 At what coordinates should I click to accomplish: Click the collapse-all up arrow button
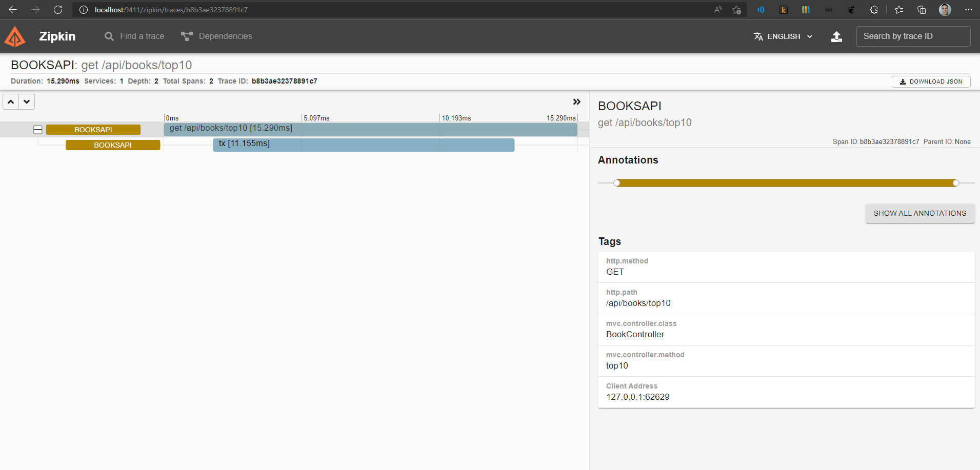pos(11,101)
